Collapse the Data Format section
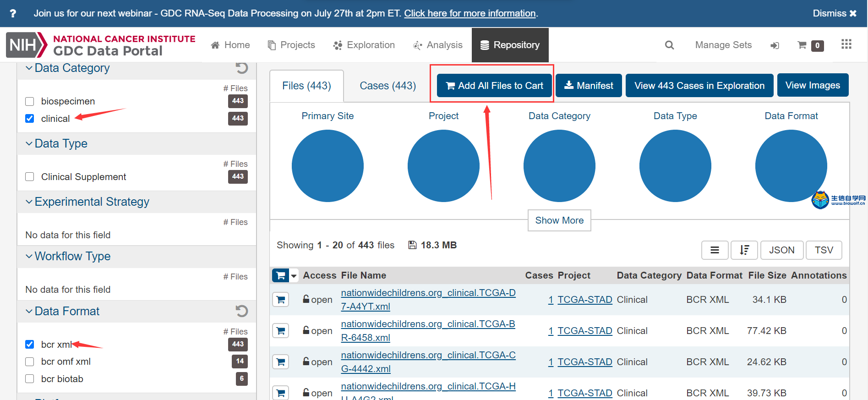This screenshot has height=400, width=868. (62, 311)
